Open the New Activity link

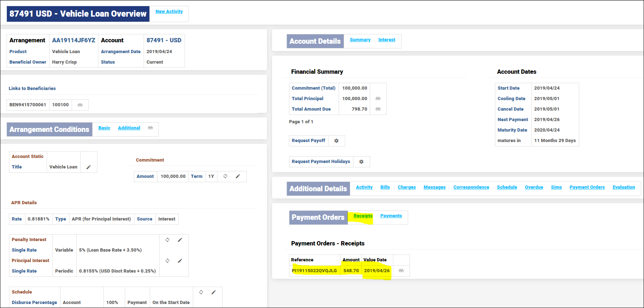coord(169,12)
